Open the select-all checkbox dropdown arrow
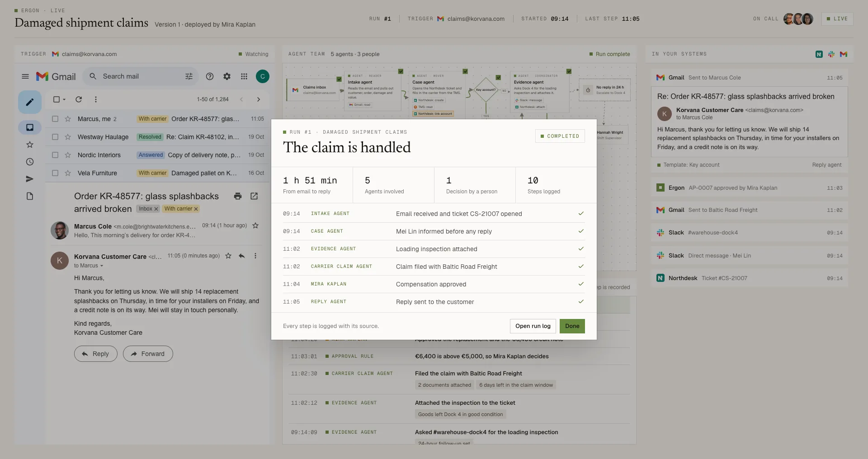The image size is (868, 459). 64,99
